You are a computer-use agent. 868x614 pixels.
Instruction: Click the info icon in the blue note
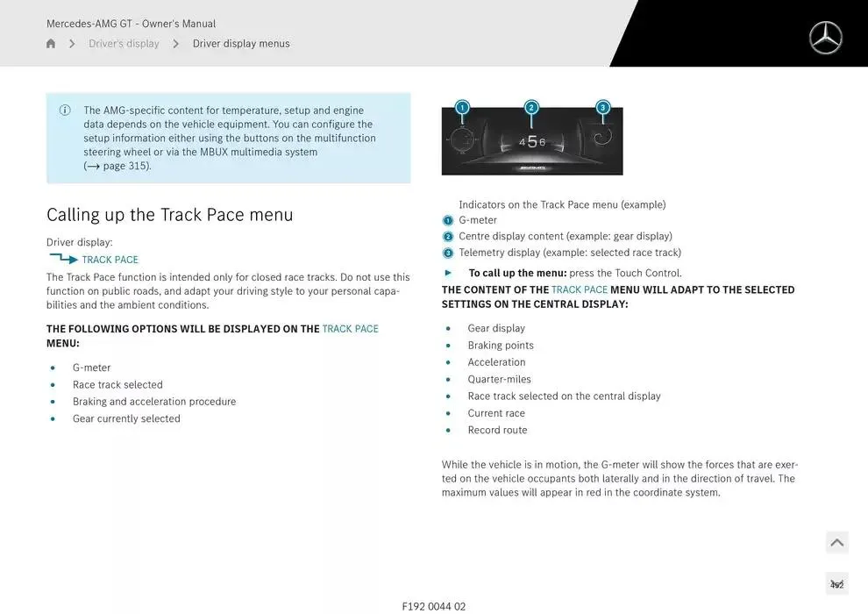tap(65, 111)
